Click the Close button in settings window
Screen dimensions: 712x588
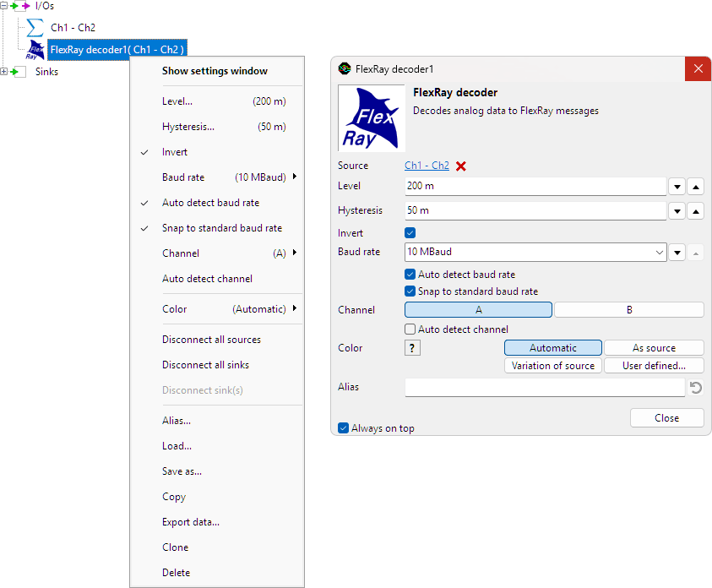point(666,417)
